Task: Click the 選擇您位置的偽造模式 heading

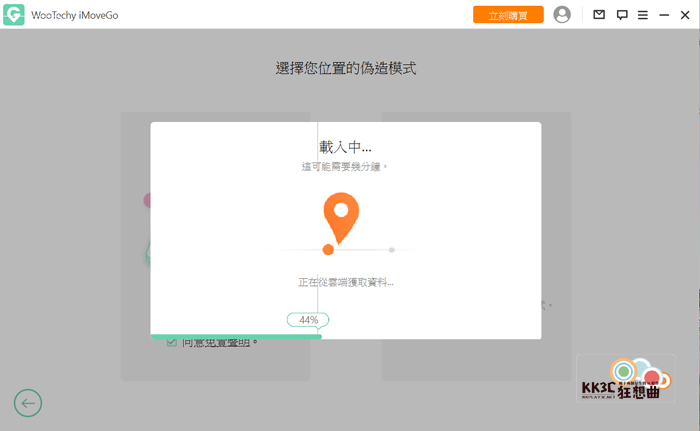Action: [346, 68]
